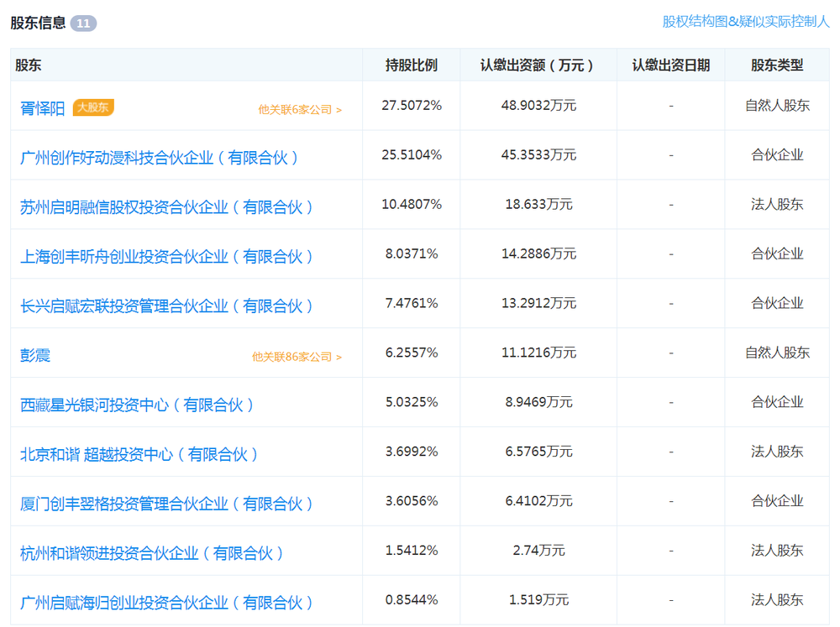Click the 持股比例 column header
840x627 pixels.
click(x=412, y=65)
